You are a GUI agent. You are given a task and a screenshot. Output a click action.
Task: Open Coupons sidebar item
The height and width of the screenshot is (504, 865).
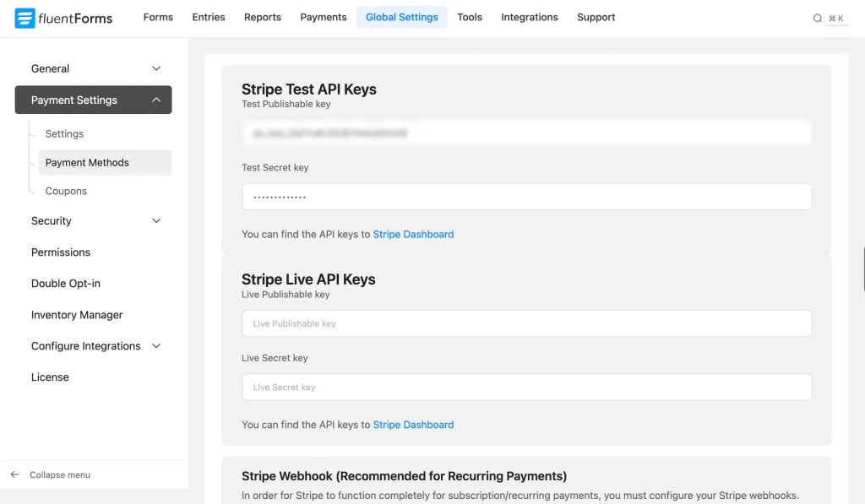coord(66,192)
